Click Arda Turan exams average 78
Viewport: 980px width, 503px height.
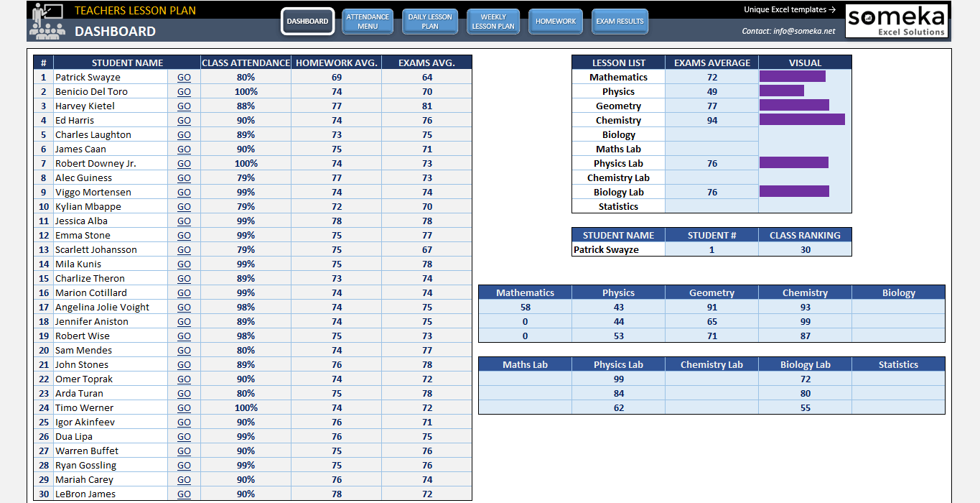coord(427,393)
